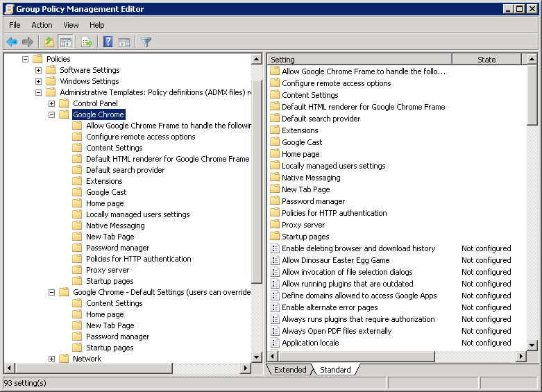Select Content Settings under Google Chrome in the tree
This screenshot has width=542, height=392.
114,148
